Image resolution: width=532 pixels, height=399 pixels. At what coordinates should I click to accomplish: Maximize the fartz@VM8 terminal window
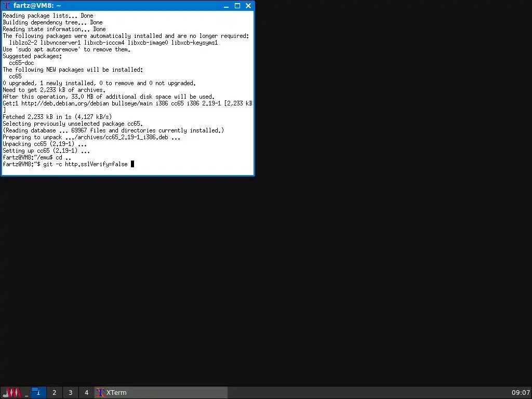click(237, 6)
